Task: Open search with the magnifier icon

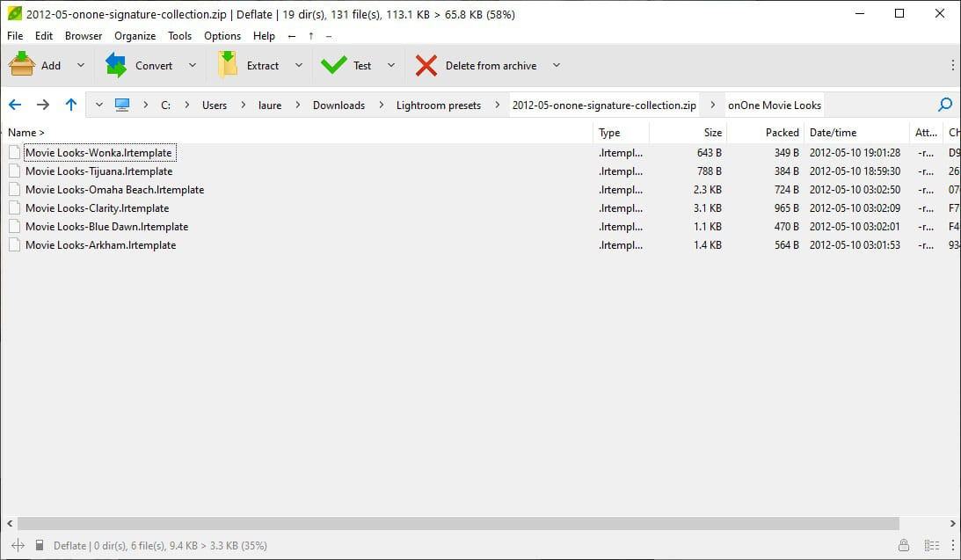Action: point(945,105)
